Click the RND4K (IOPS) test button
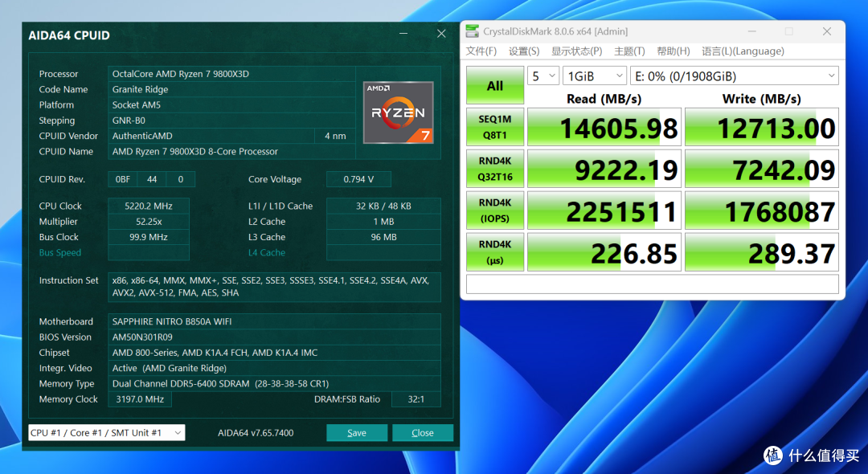The width and height of the screenshot is (868, 474). click(495, 210)
